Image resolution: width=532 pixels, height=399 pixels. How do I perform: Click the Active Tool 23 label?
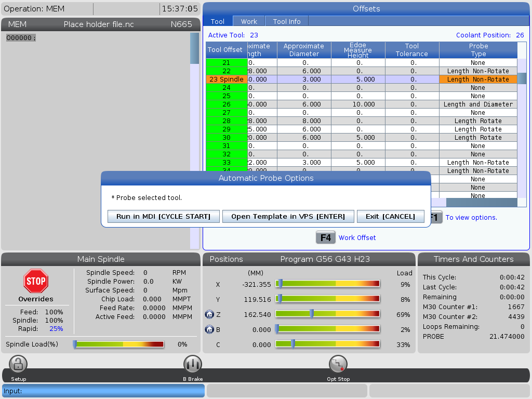pyautogui.click(x=233, y=35)
